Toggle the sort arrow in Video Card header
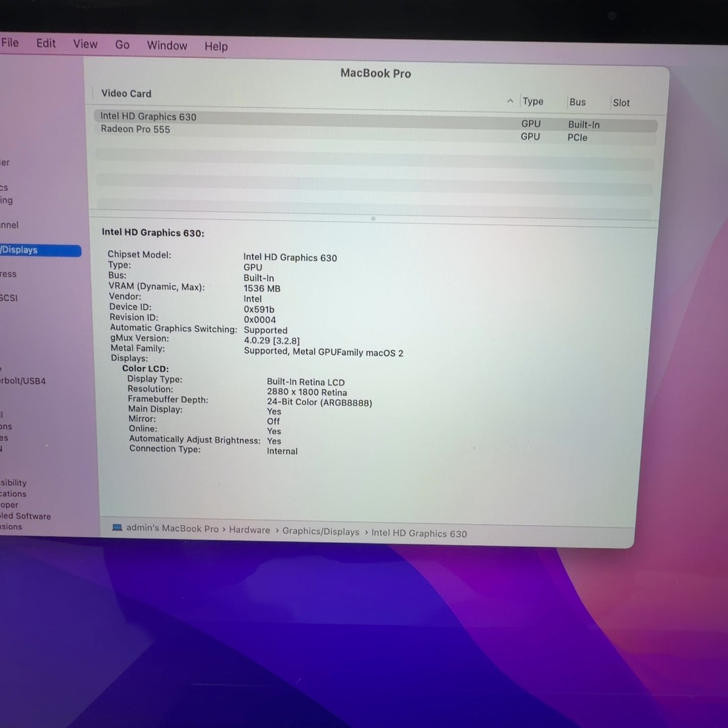Image resolution: width=728 pixels, height=728 pixels. [510, 101]
